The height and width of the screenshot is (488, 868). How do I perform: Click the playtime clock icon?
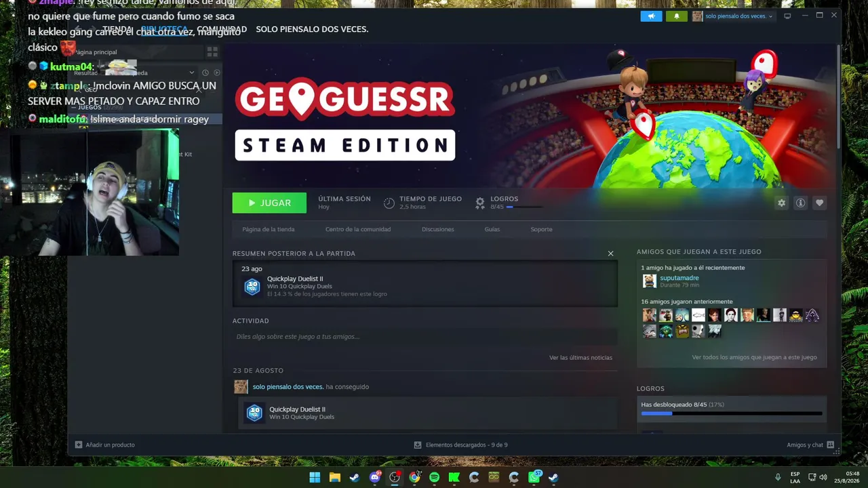point(389,203)
